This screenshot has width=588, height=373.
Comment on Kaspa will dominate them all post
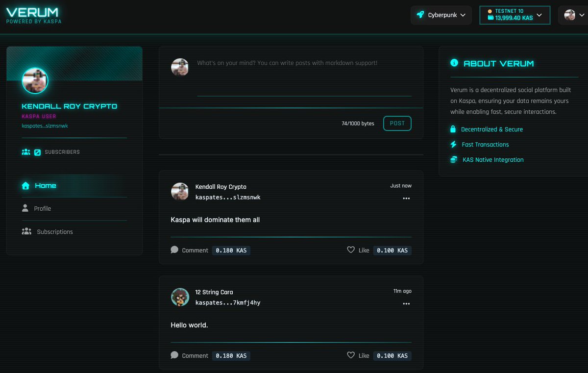point(190,250)
